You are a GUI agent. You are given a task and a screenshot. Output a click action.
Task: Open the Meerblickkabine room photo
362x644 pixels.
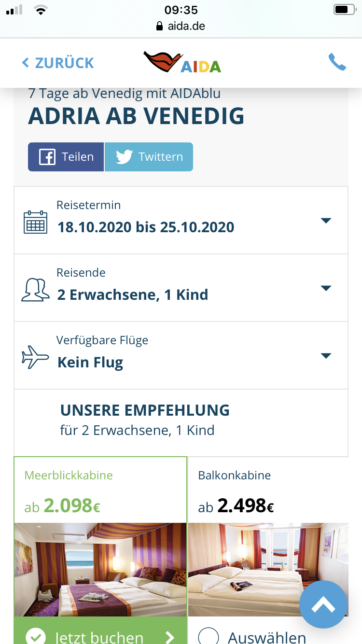pos(100,570)
